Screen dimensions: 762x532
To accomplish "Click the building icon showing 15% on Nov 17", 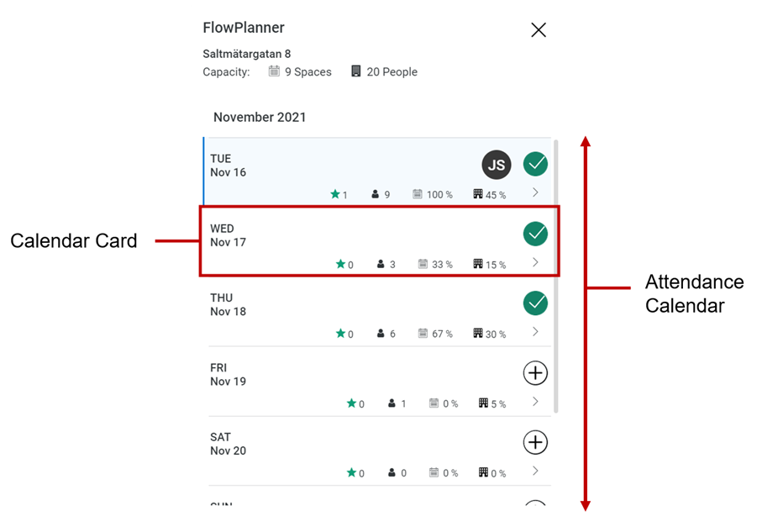I will pyautogui.click(x=476, y=263).
